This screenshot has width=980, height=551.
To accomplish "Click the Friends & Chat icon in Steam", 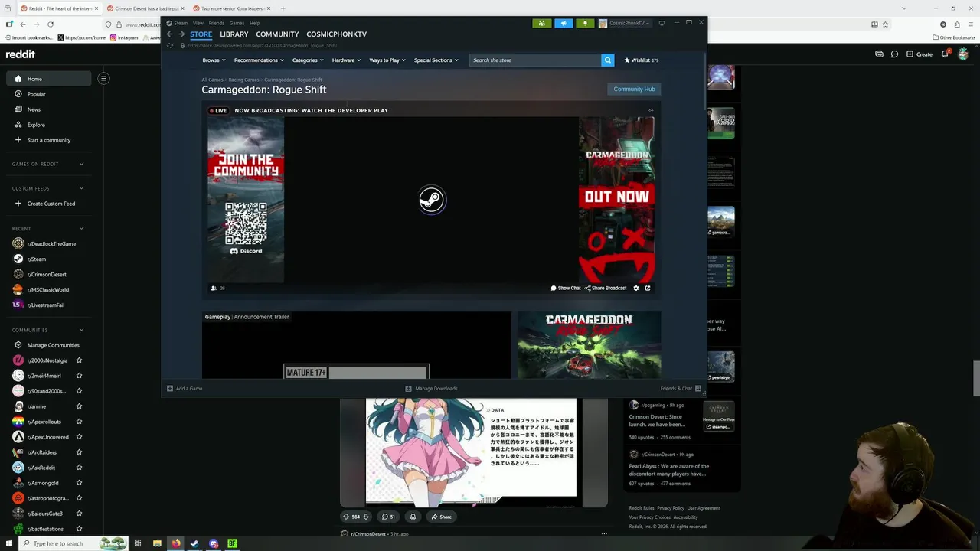I will (x=697, y=388).
